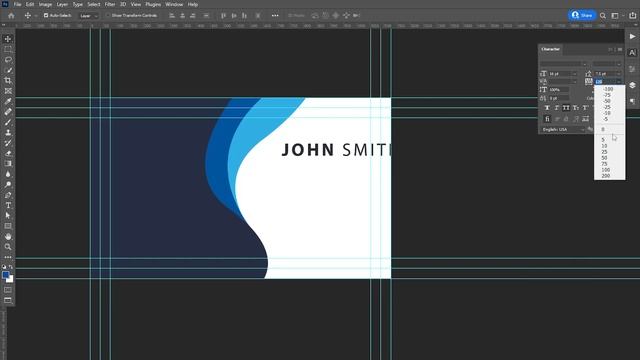This screenshot has height=360, width=640.
Task: Select the Move tool in toolbox
Action: (8, 39)
